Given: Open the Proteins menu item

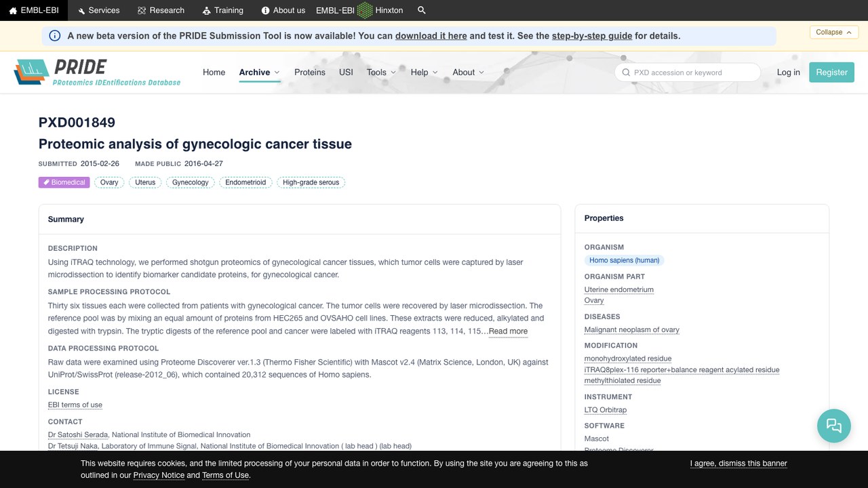Looking at the screenshot, I should (x=310, y=73).
